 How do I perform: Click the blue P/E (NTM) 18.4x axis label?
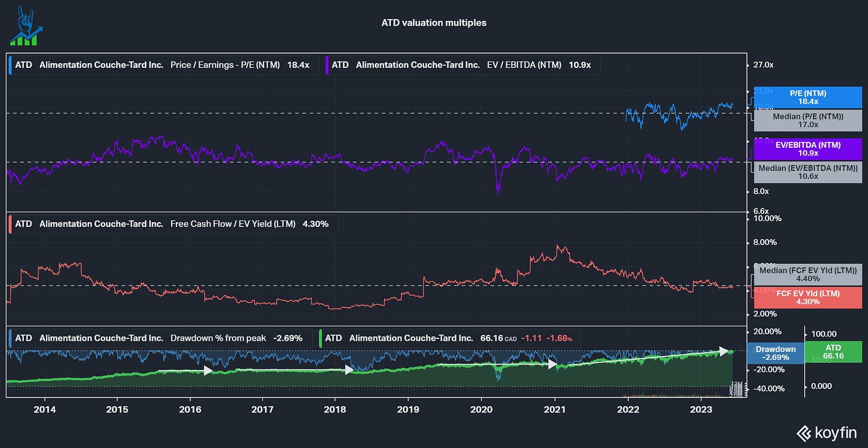click(808, 98)
